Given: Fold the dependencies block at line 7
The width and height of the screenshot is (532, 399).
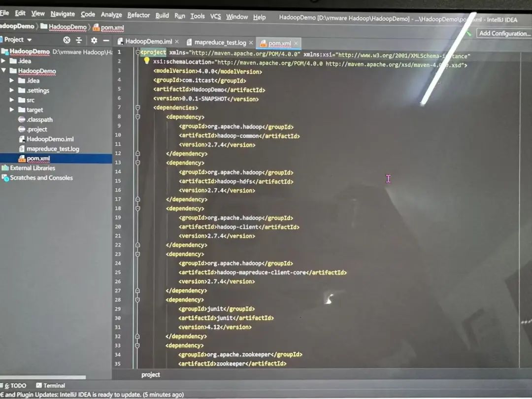Looking at the screenshot, I should (x=138, y=107).
